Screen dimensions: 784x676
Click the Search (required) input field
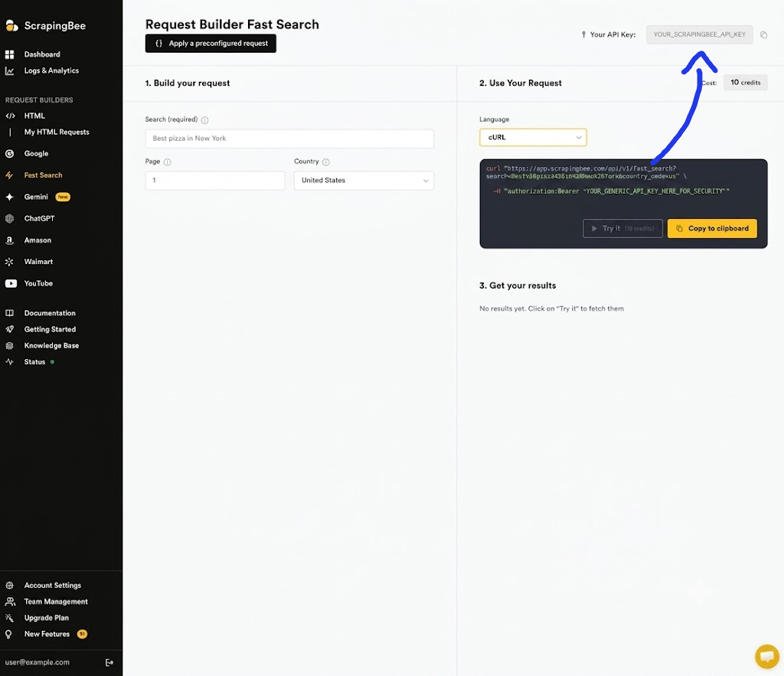[x=289, y=139]
